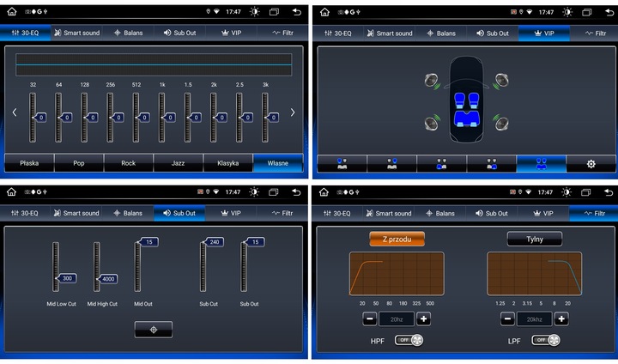This screenshot has width=618, height=364.
Task: Toggle the HPF switch on
Action: [x=409, y=340]
